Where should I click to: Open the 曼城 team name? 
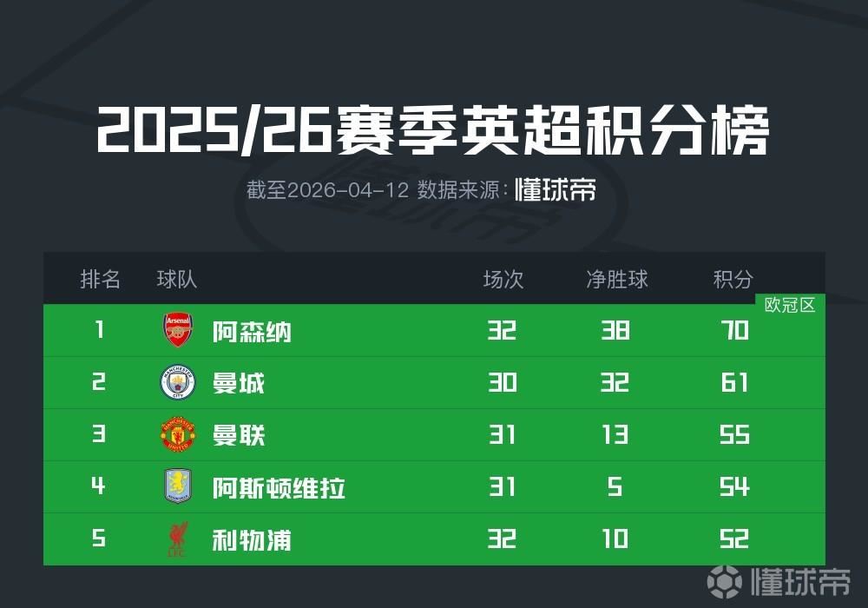[x=239, y=384]
